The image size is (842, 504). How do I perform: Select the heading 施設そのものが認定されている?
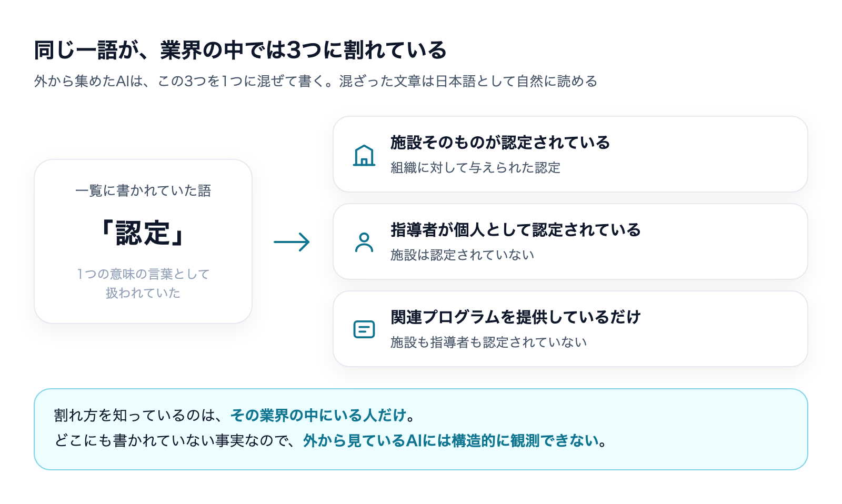pos(500,143)
